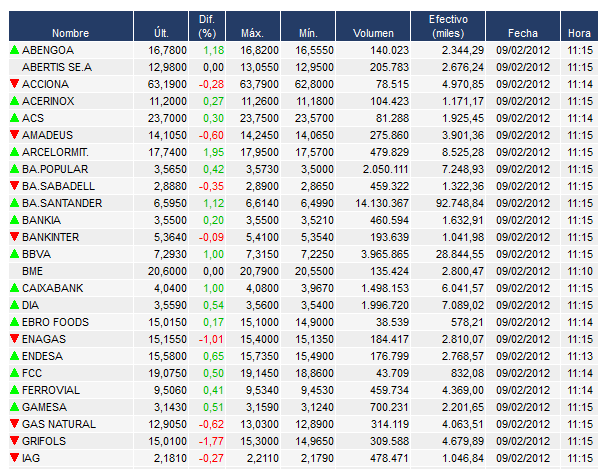Viewport: 605px width, 469px height.
Task: Click the GRIFOLS company name
Action: coord(44,441)
